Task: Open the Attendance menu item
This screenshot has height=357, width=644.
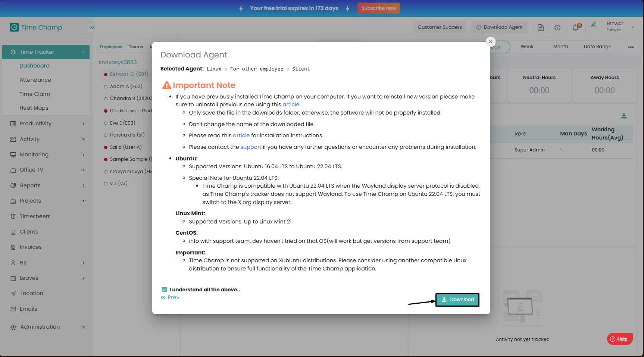Action: tap(35, 80)
